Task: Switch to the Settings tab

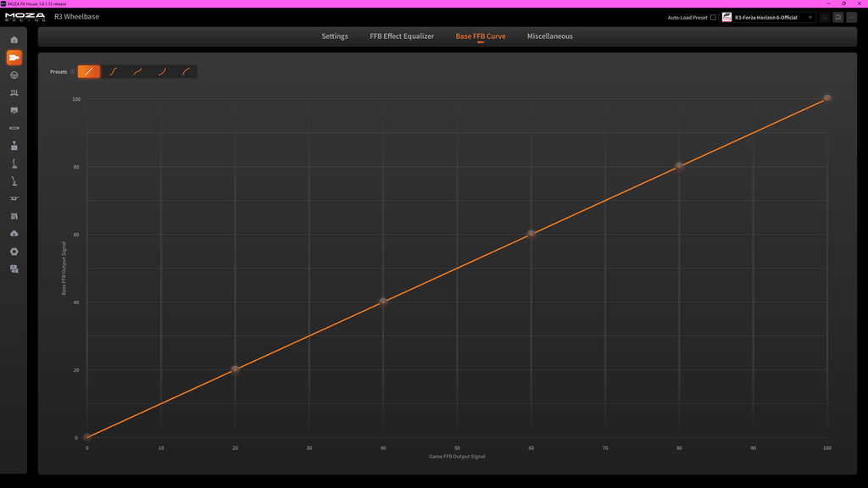Action: (335, 36)
